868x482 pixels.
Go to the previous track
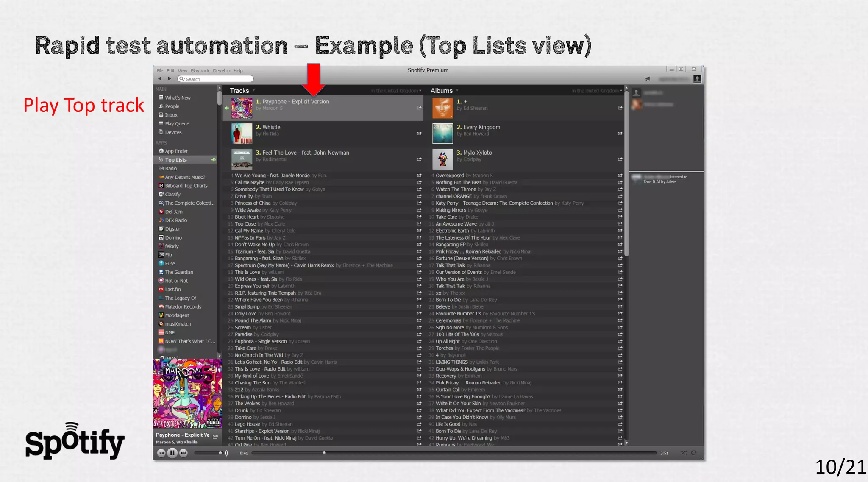click(x=161, y=453)
